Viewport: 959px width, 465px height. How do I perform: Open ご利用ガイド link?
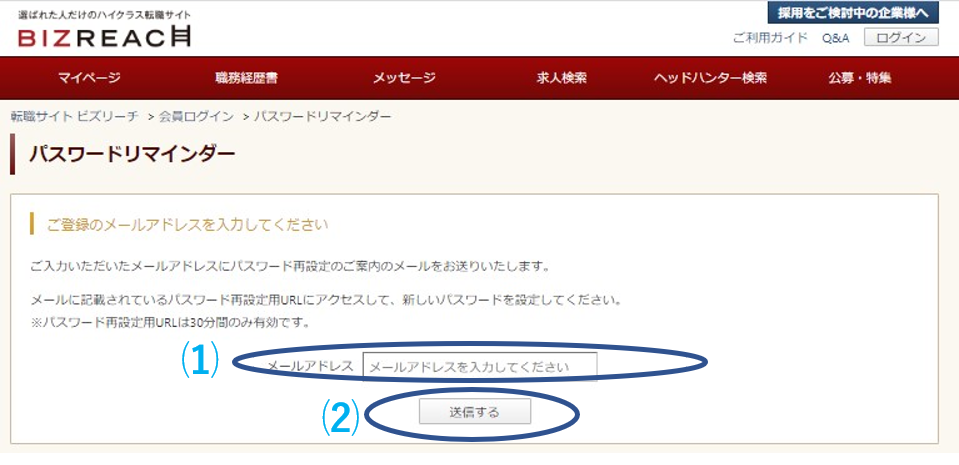[x=770, y=38]
